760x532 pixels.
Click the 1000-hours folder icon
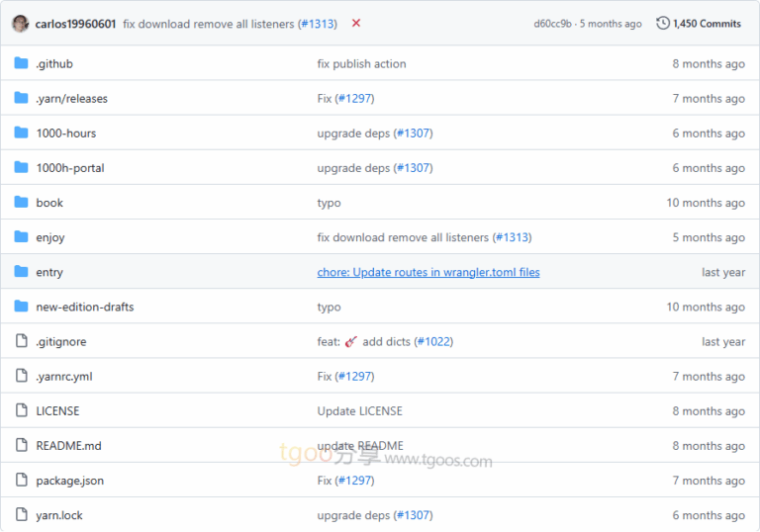(x=22, y=133)
